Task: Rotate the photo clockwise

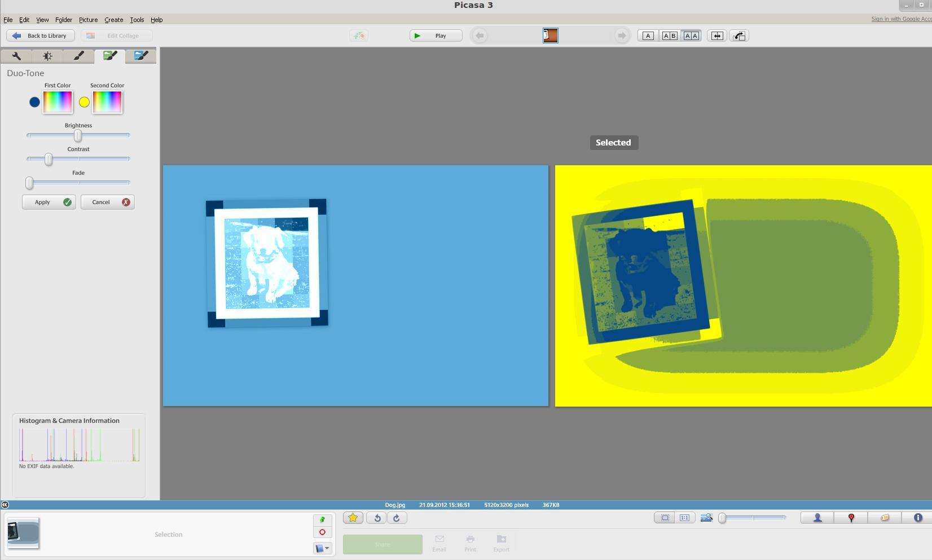Action: 397,518
